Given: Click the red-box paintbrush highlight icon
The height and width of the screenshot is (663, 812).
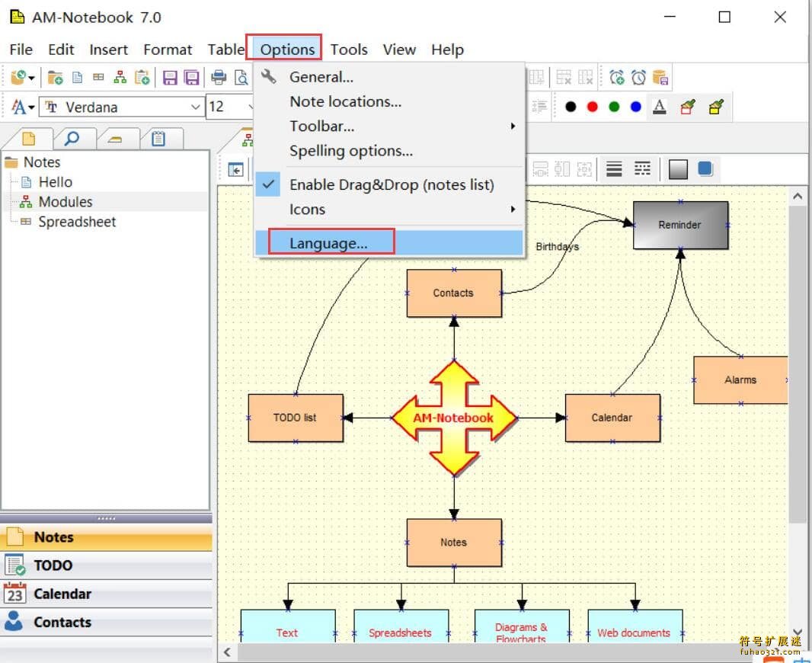Looking at the screenshot, I should (688, 107).
